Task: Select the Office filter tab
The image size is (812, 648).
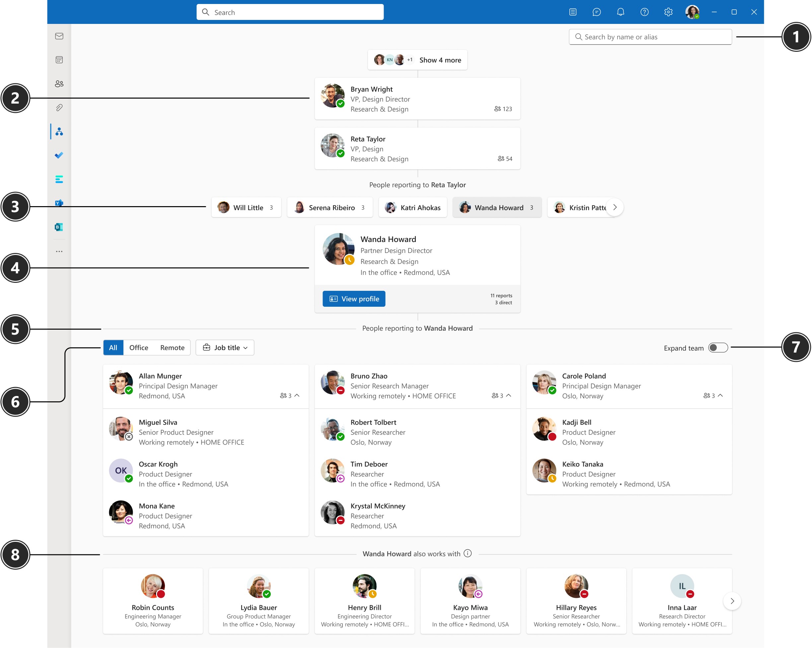Action: [x=139, y=347]
